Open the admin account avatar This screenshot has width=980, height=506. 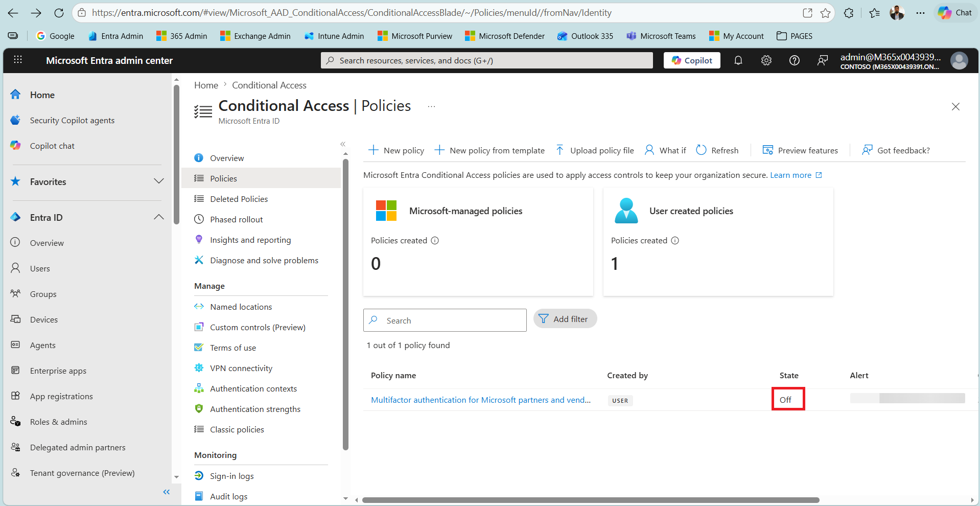pos(959,60)
